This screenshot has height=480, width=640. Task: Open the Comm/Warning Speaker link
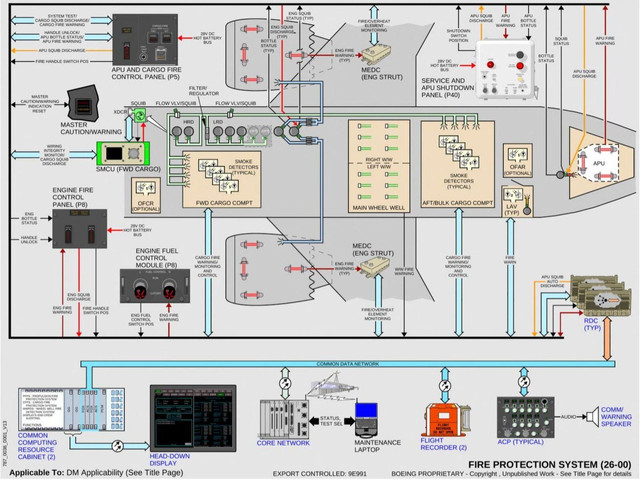(616, 417)
